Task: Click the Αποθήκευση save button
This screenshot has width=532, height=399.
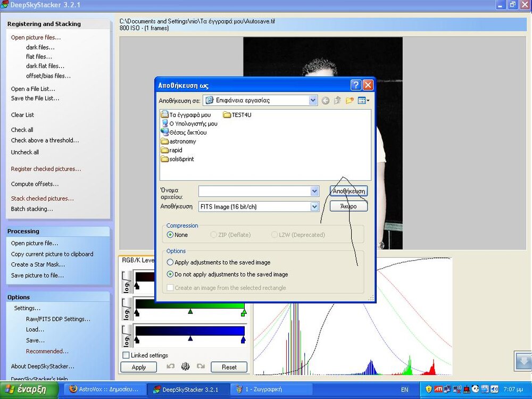Action: [x=348, y=191]
